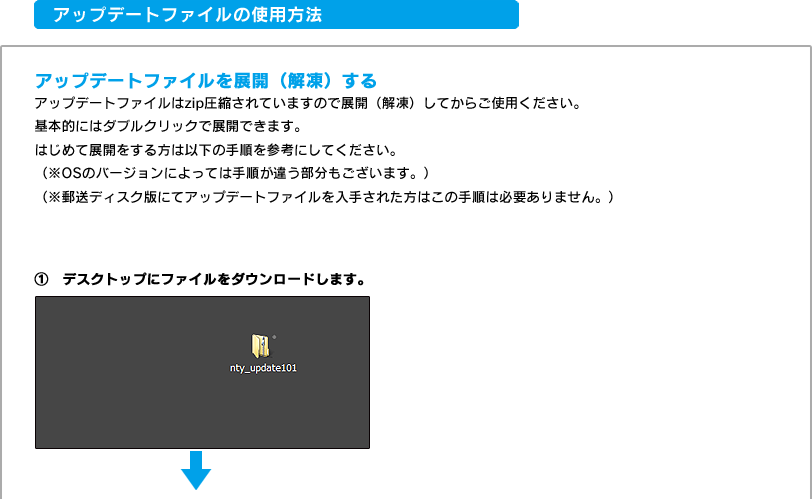
Task: Click the note about OSのバージョン
Action: click(x=234, y=173)
